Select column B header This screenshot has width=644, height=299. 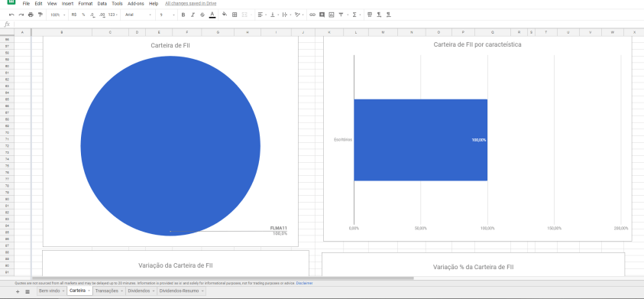coord(62,32)
